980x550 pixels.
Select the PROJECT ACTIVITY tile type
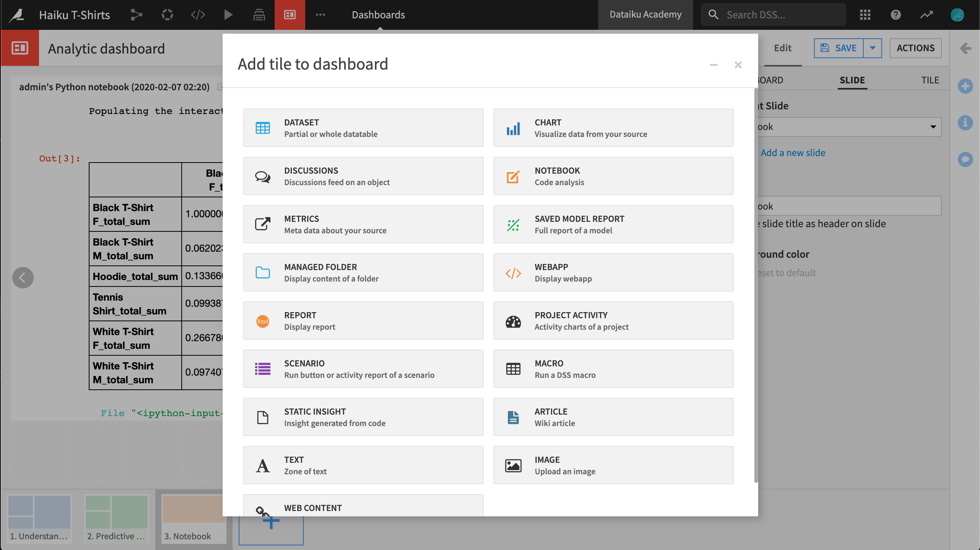[613, 321]
